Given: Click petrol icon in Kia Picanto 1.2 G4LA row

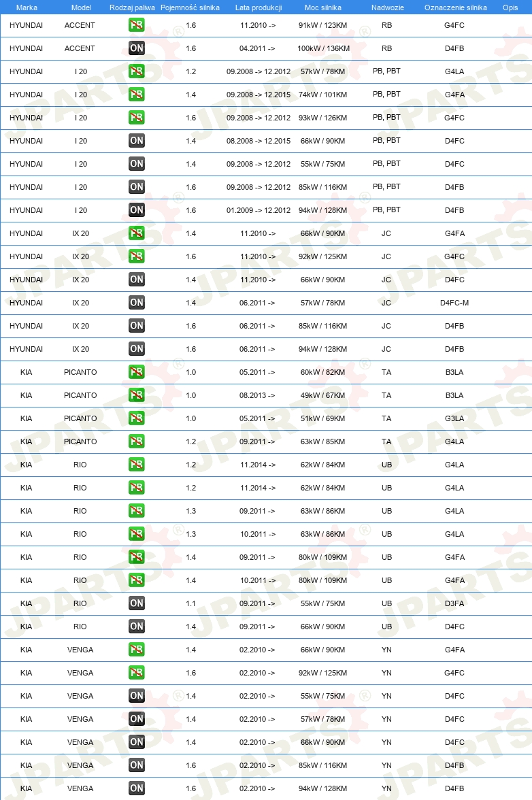Looking at the screenshot, I should (136, 441).
